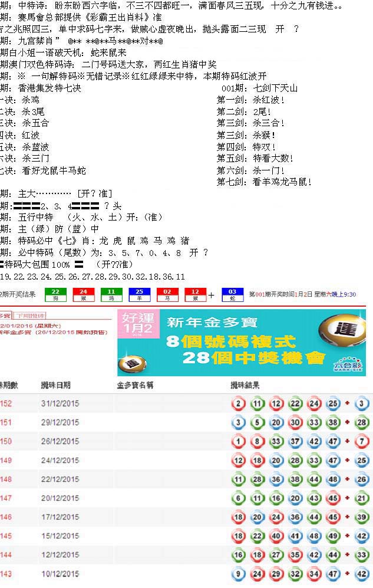Click the number list starting 19.22.23.24
Screen dimensions: 373x588
coord(93,277)
